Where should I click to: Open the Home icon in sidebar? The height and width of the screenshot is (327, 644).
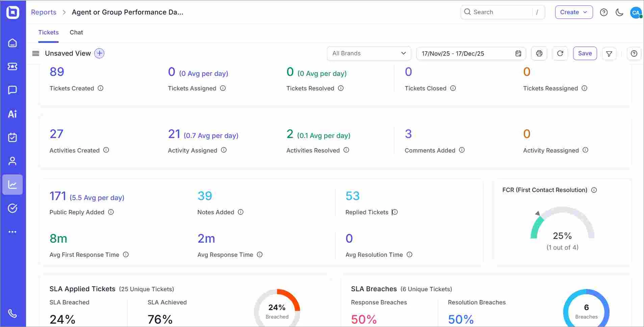(12, 43)
